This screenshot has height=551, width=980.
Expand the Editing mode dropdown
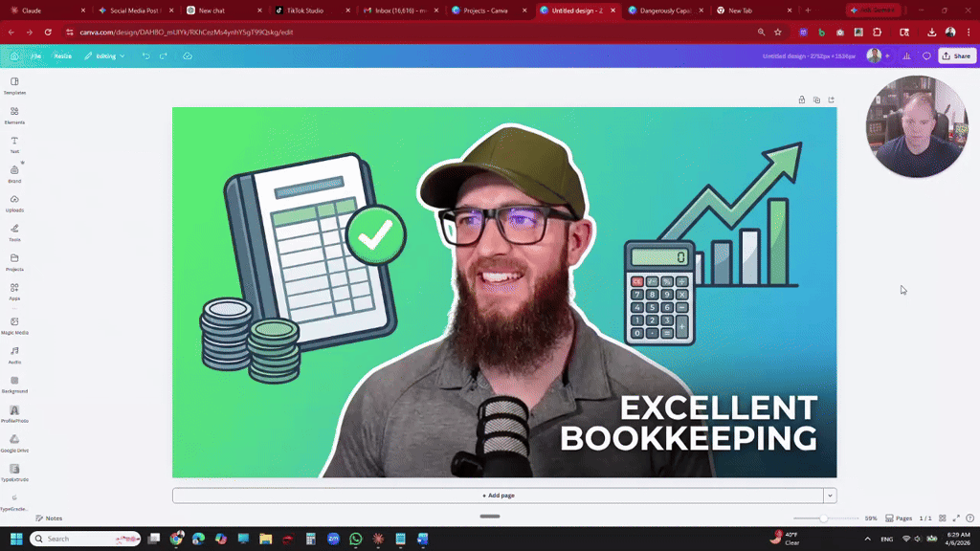click(105, 55)
